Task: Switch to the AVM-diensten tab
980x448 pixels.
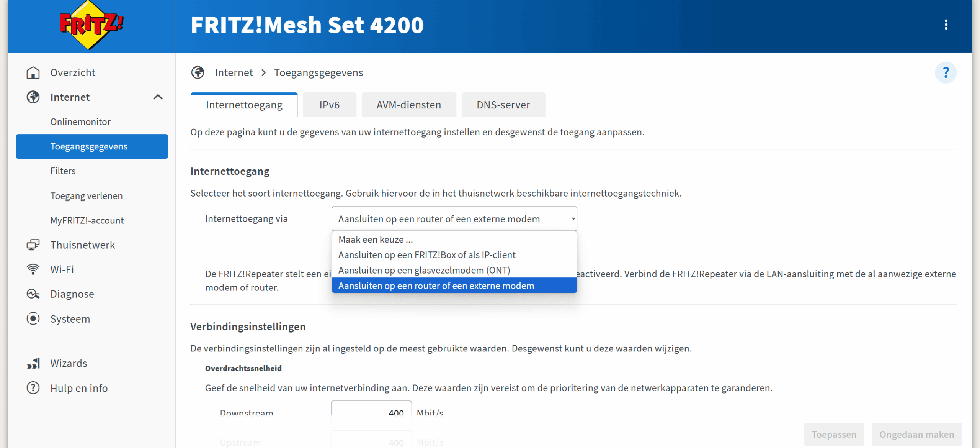Action: [x=408, y=105]
